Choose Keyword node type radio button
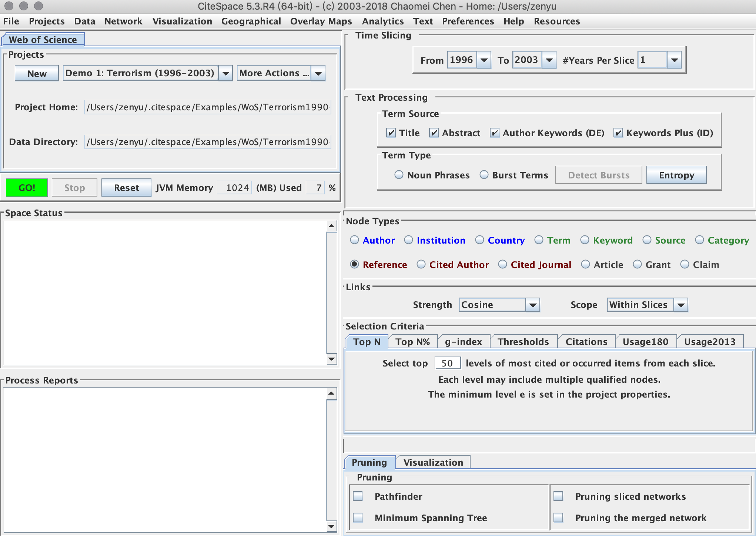This screenshot has width=756, height=536. coord(585,240)
